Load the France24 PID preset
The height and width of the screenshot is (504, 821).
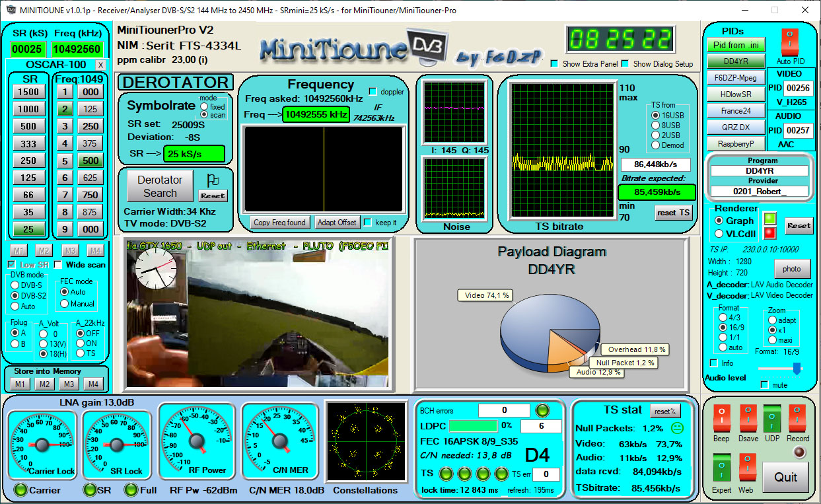click(x=735, y=111)
